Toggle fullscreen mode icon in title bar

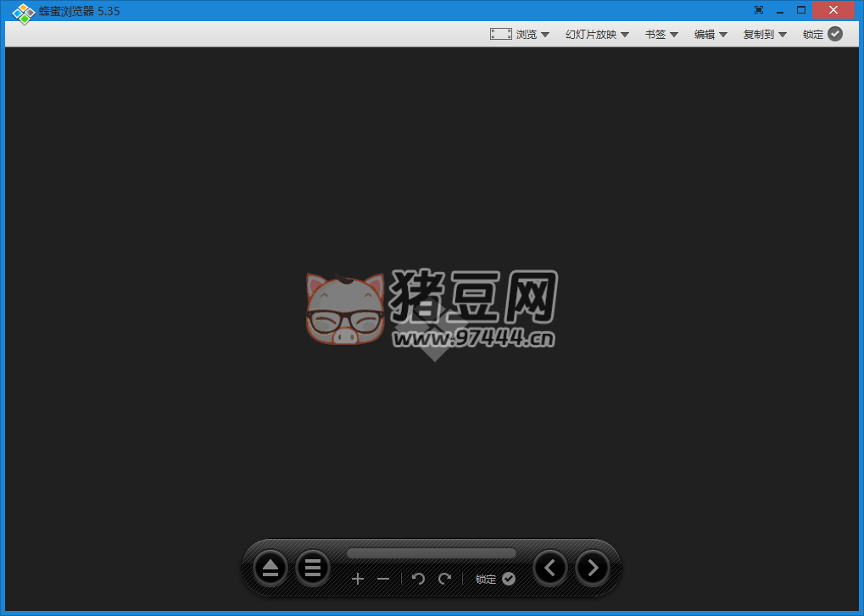[x=758, y=10]
